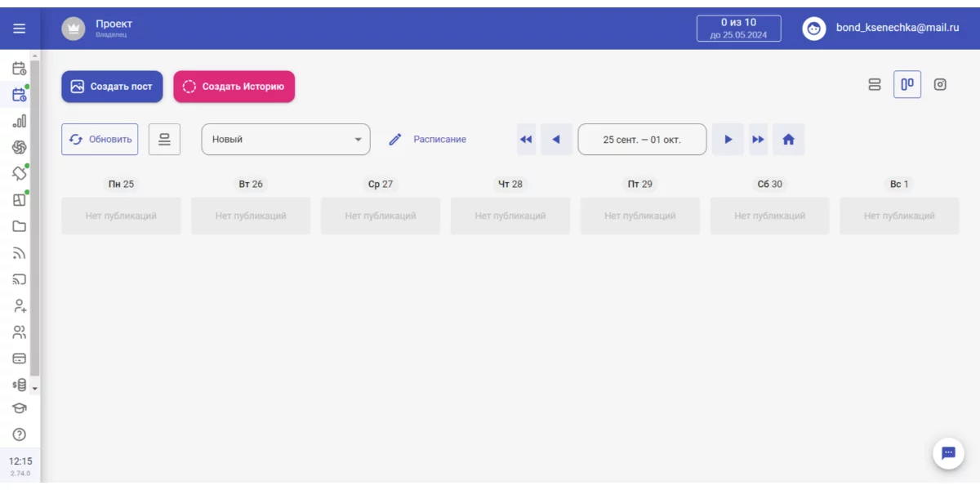Select the Вт 26 day header
The image size is (980, 490).
click(x=251, y=185)
